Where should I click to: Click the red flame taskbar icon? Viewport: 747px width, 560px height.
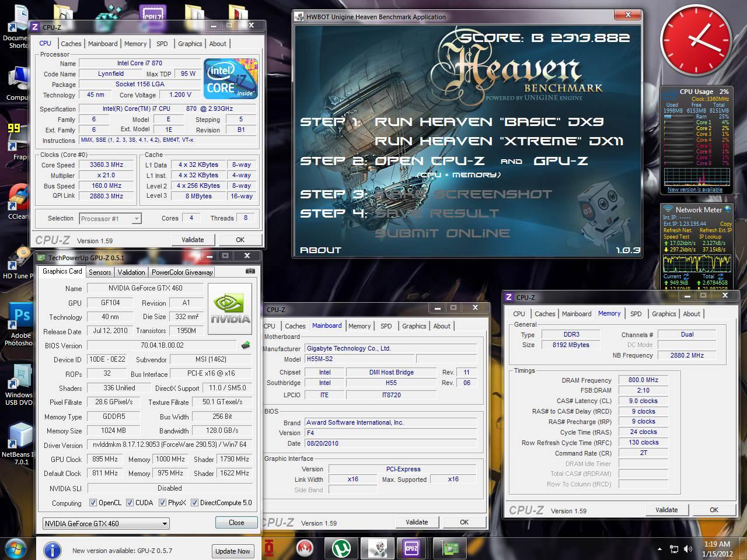point(305,549)
